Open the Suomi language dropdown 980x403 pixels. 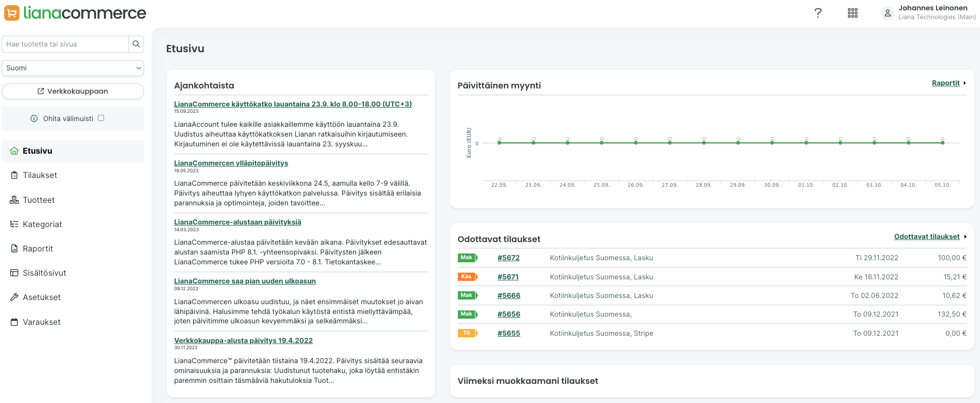[x=73, y=68]
